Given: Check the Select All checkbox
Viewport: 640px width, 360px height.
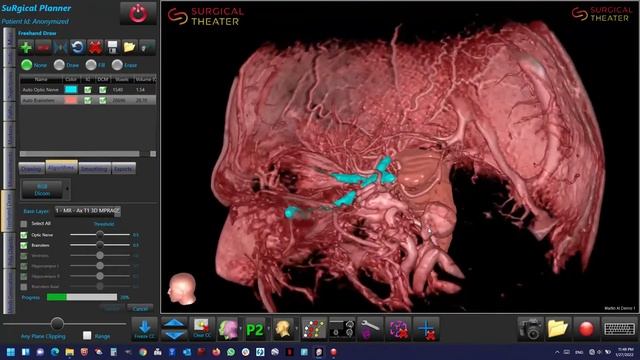Looking at the screenshot, I should pos(24,224).
